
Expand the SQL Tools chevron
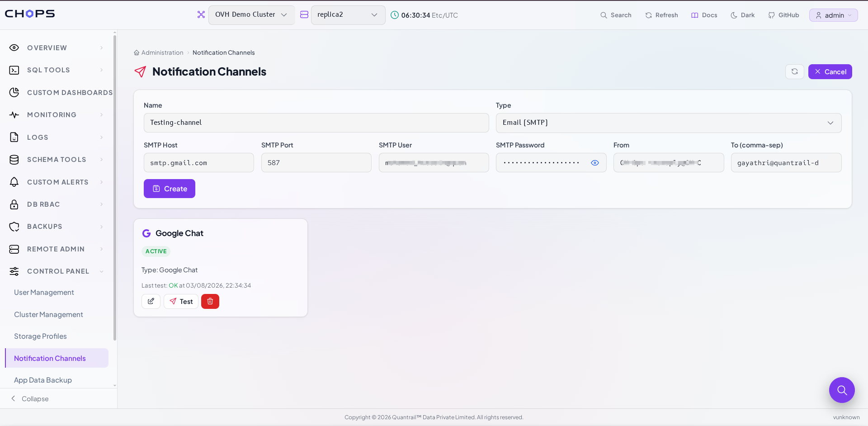(101, 70)
